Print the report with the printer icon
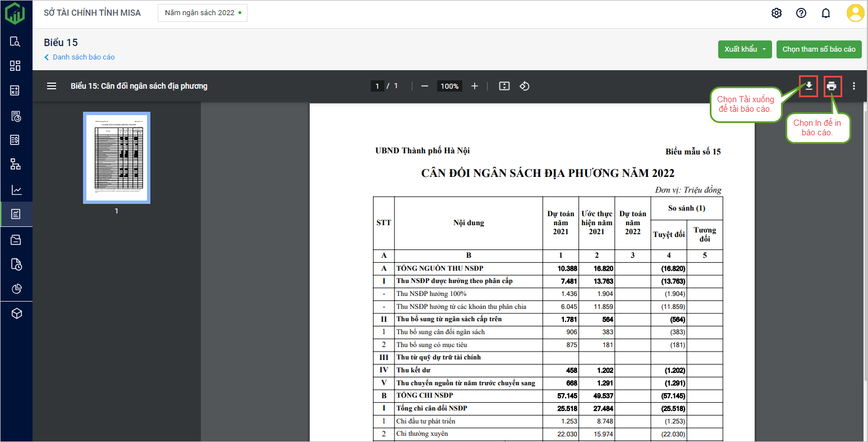The height and width of the screenshot is (442, 868). (x=832, y=86)
